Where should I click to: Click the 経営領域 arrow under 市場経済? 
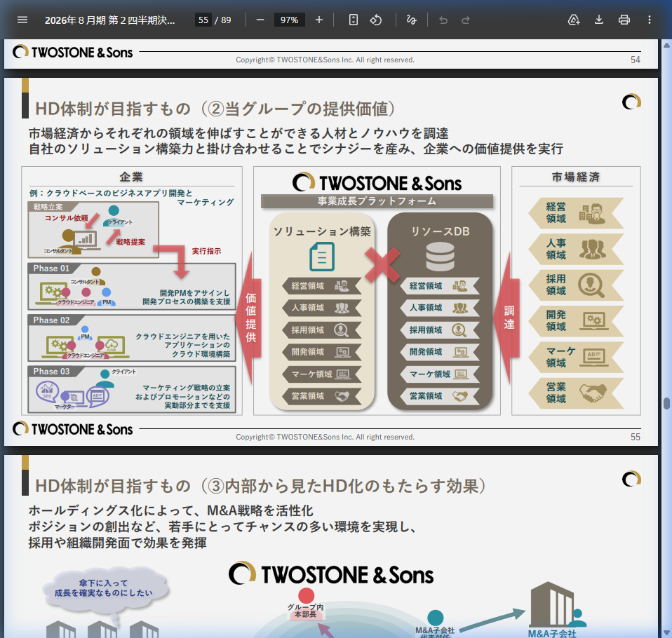pos(574,213)
